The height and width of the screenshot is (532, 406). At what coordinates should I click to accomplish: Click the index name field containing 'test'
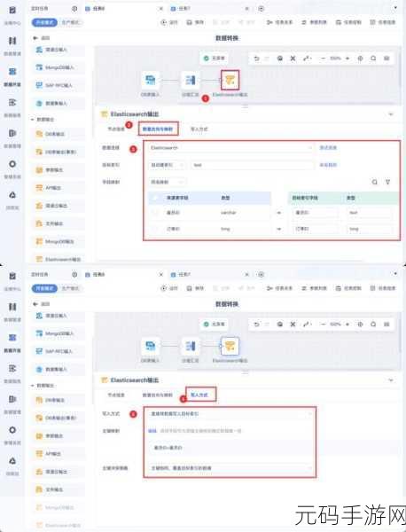pos(252,165)
